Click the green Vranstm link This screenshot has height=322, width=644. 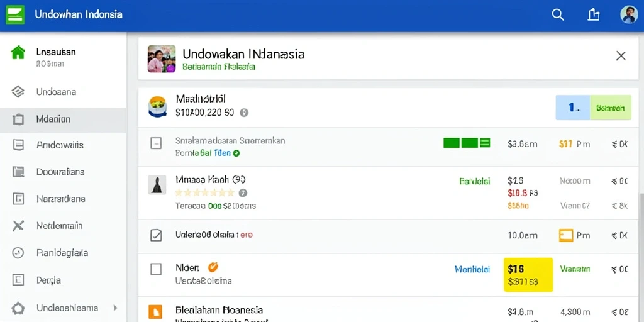tap(575, 269)
